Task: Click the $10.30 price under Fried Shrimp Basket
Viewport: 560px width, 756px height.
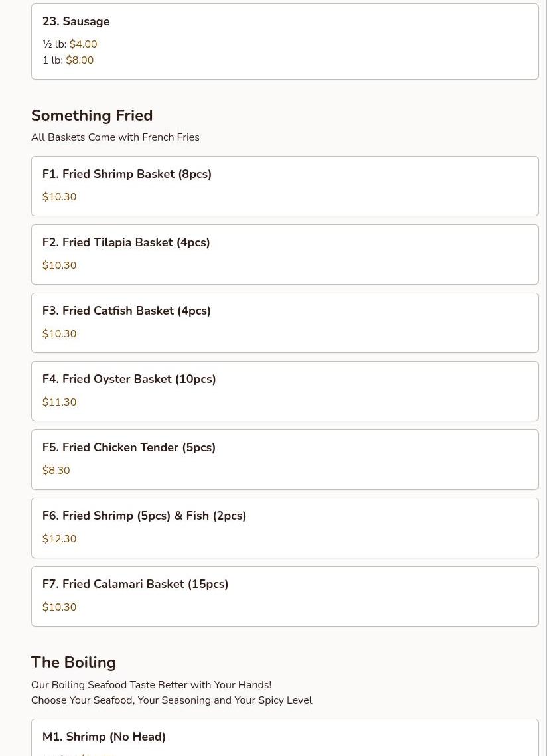Action: [59, 197]
